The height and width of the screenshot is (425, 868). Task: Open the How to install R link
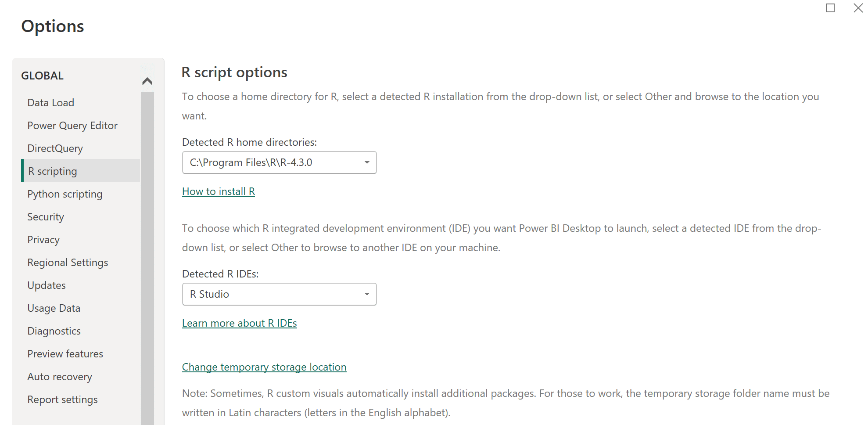pyautogui.click(x=218, y=191)
